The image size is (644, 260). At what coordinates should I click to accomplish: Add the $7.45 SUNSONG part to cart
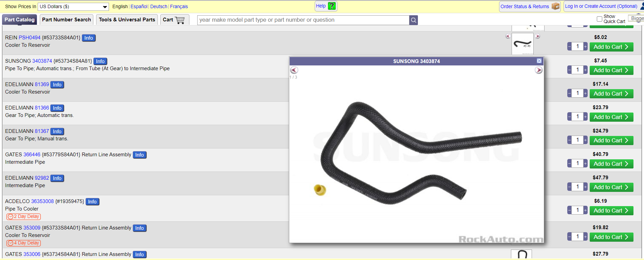pos(611,70)
